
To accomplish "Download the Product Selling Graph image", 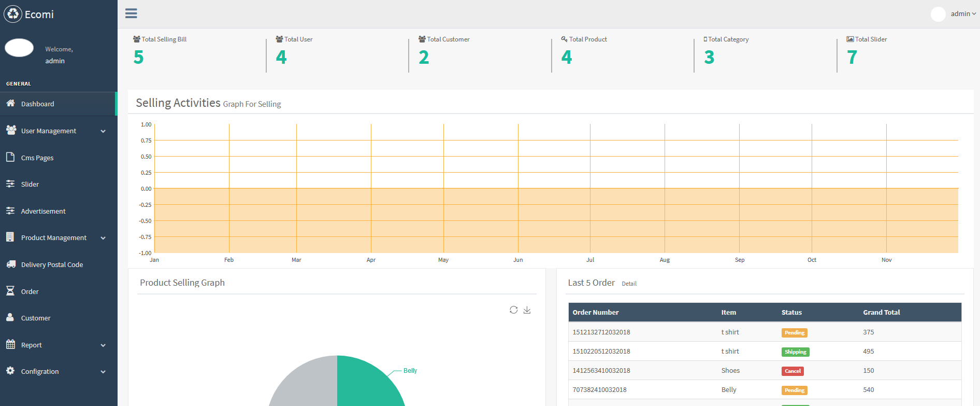I will (x=527, y=310).
